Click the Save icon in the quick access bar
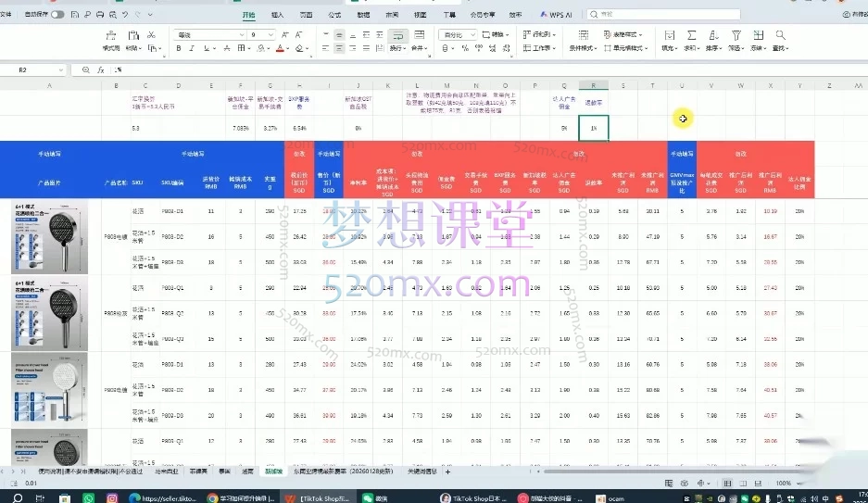The height and width of the screenshot is (503, 868). pyautogui.click(x=75, y=15)
